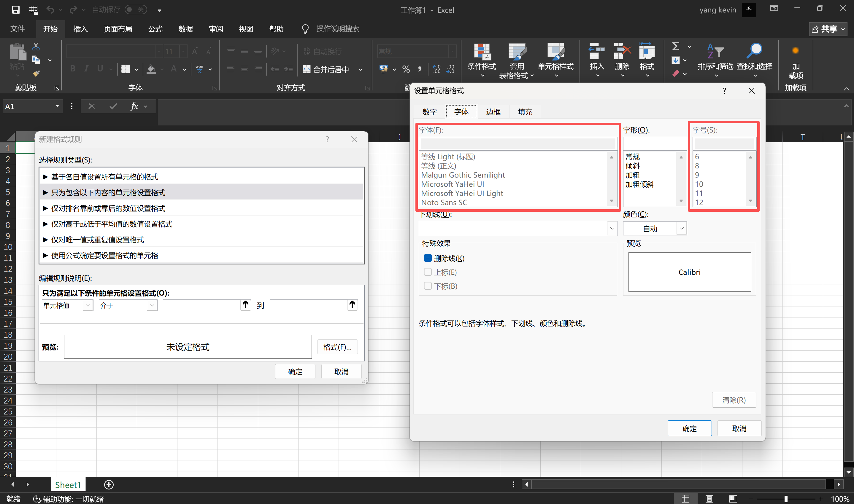Switch to the 边框 tab
This screenshot has width=854, height=504.
(493, 112)
